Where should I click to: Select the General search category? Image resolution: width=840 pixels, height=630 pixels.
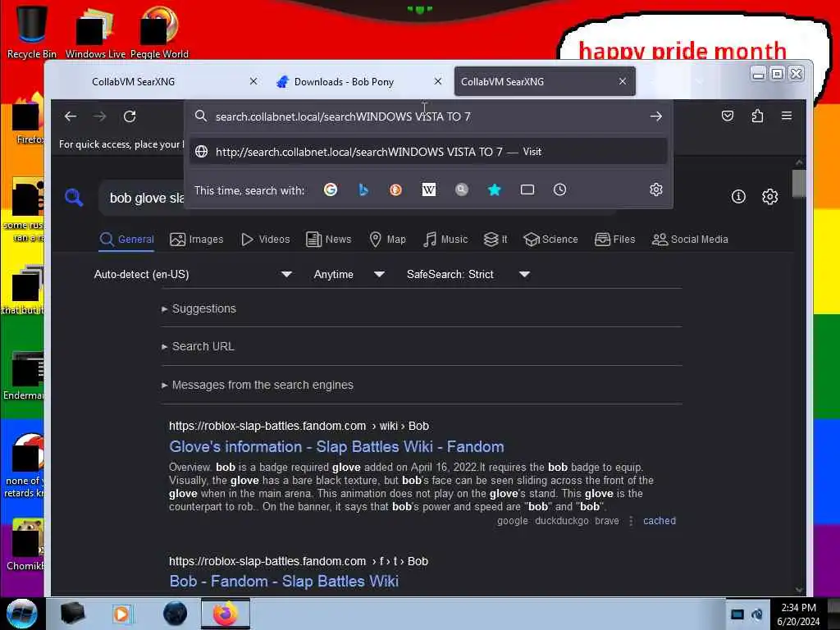127,240
